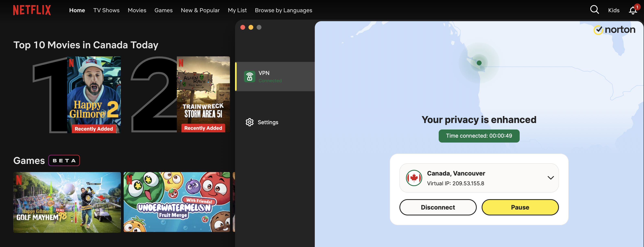Open Happy Gilmore 2 movie poster
Screen dimensions: 644x247
click(x=94, y=95)
